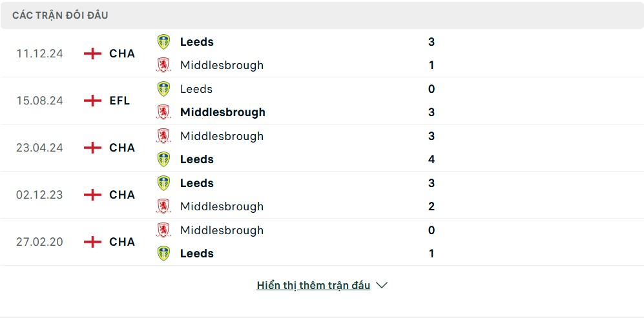Click CHA competition label for 02.12.23
Viewport: 644px width, 318px height.
(x=122, y=195)
